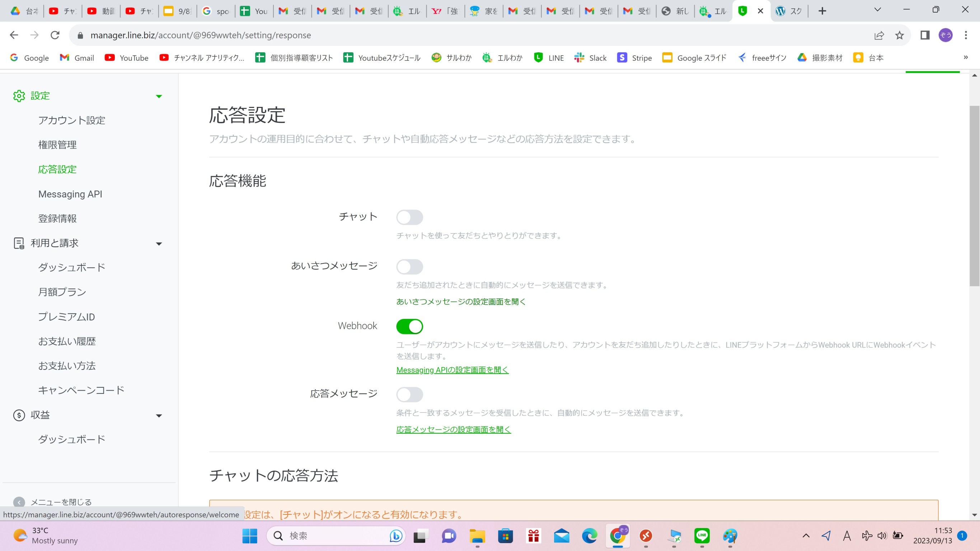Open the Youtubeスケジュール bookmark
The image size is (980, 551).
tap(382, 58)
